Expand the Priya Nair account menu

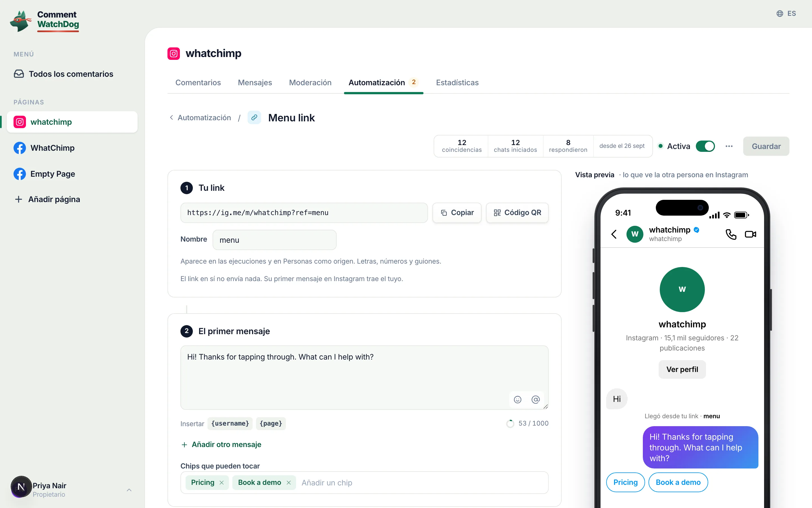[129, 490]
